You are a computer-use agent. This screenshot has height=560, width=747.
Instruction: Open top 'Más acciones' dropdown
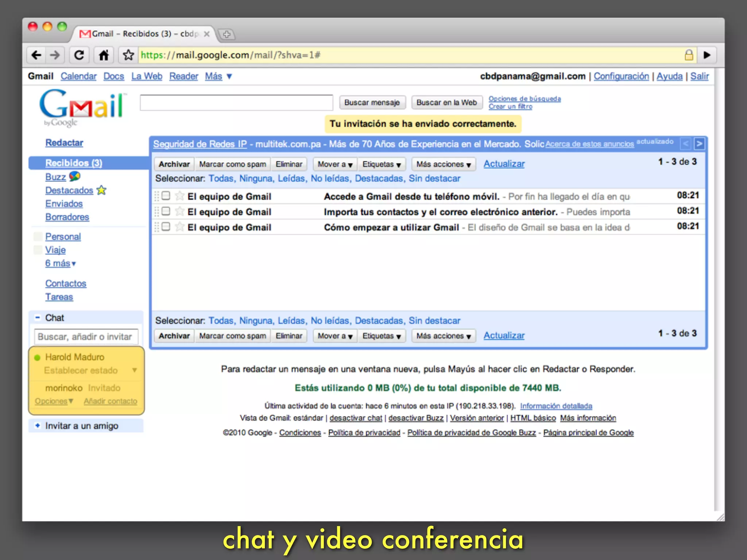coord(444,164)
